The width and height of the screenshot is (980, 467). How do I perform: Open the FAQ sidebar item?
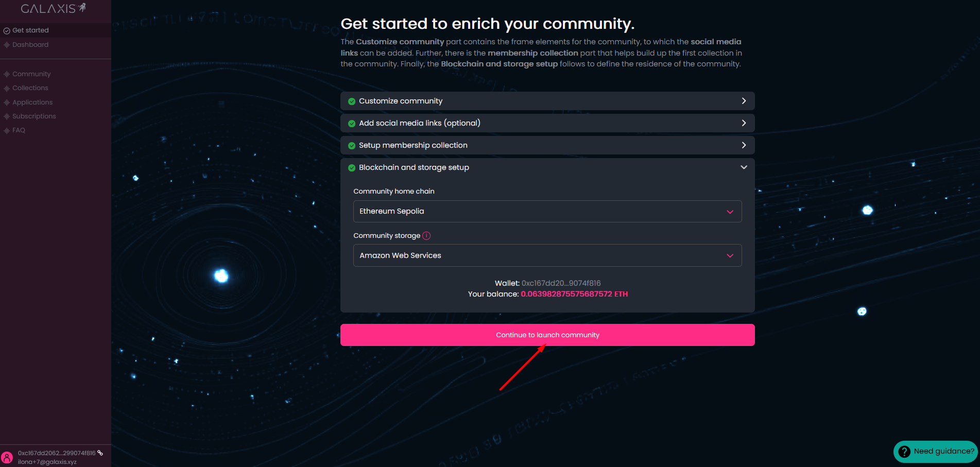point(19,130)
